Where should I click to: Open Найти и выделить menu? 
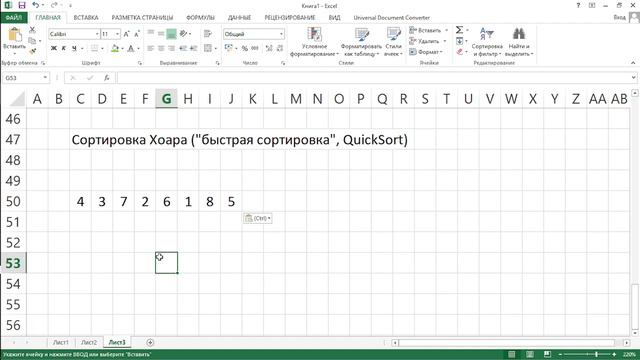pyautogui.click(x=519, y=42)
